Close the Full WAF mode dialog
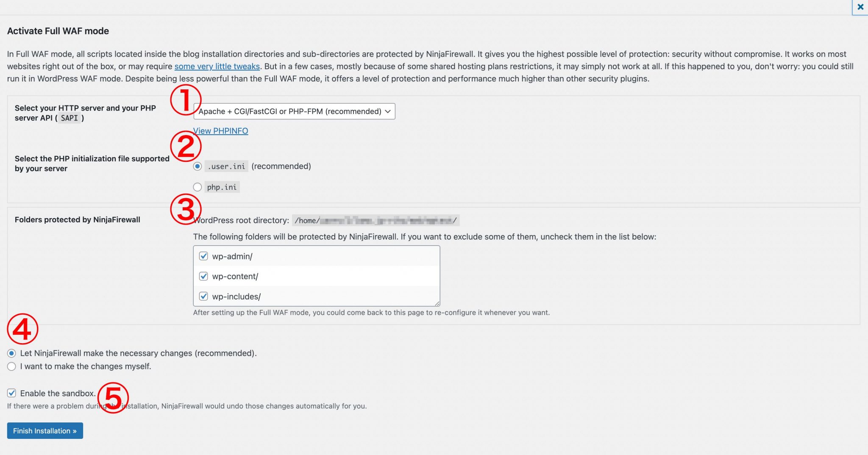This screenshot has width=868, height=455. [x=860, y=6]
